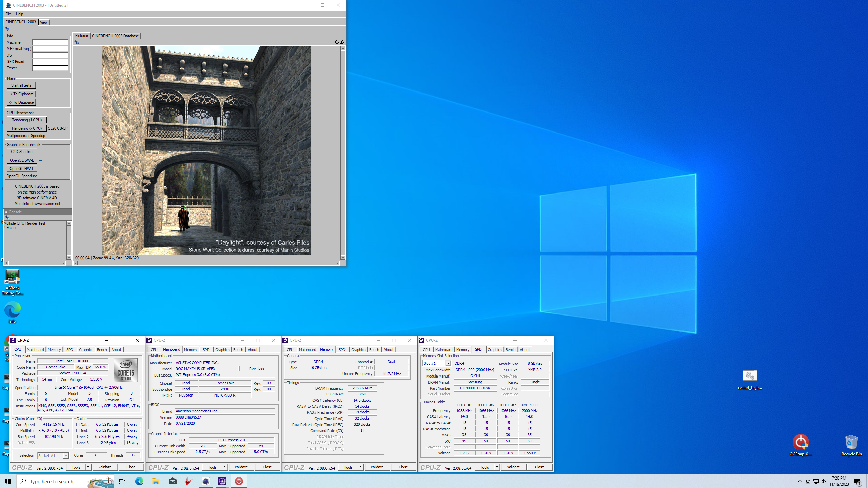
Task: Click the GFX-Board input field
Action: coord(51,62)
